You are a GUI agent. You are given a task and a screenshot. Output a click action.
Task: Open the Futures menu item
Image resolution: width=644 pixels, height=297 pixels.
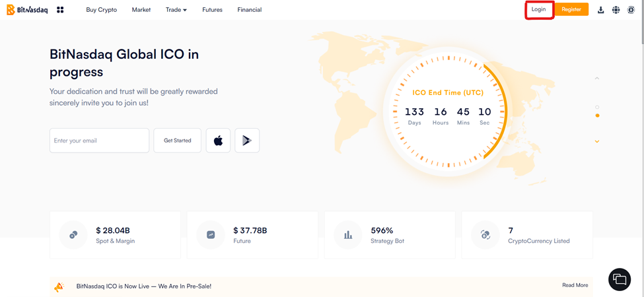pos(212,10)
